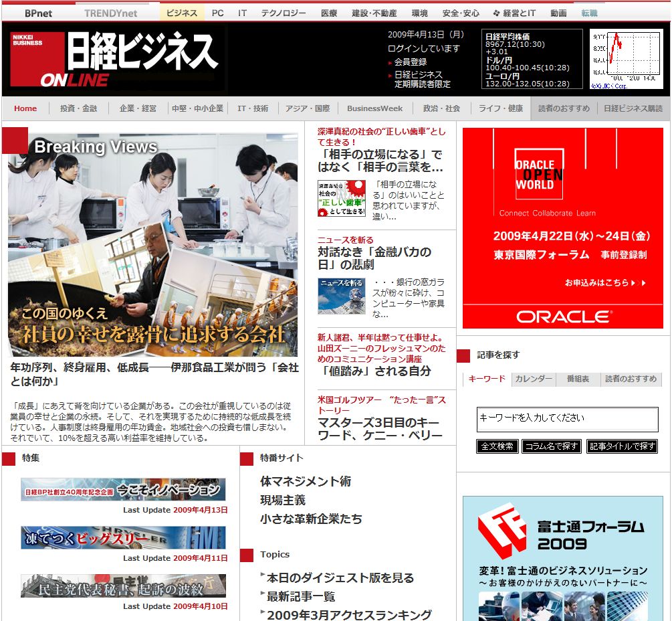Select the カレンダー search tab
The width and height of the screenshot is (672, 621).
534,379
